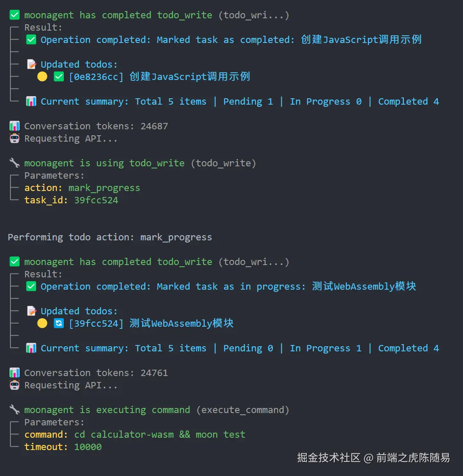Click the robot icon beside the second 'Requesting API...'

14,385
